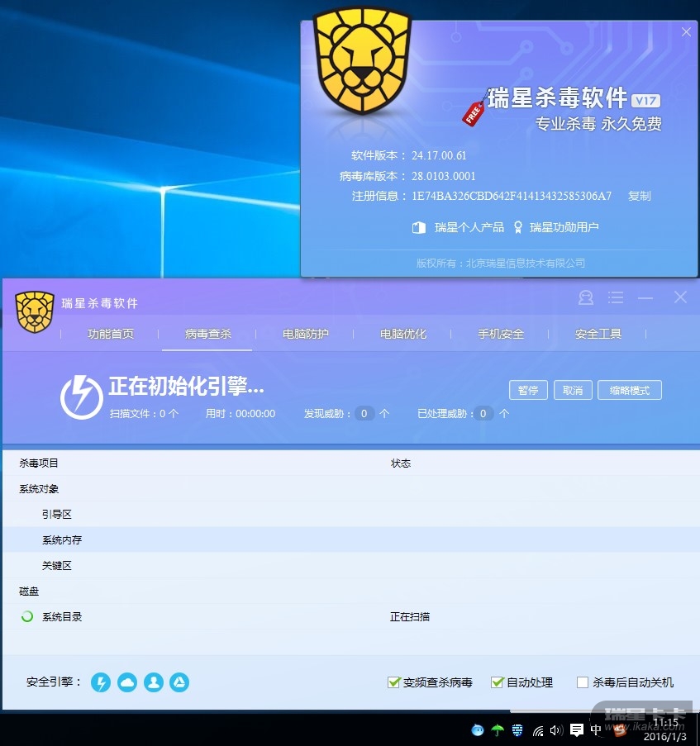Close the About dialog

click(686, 32)
